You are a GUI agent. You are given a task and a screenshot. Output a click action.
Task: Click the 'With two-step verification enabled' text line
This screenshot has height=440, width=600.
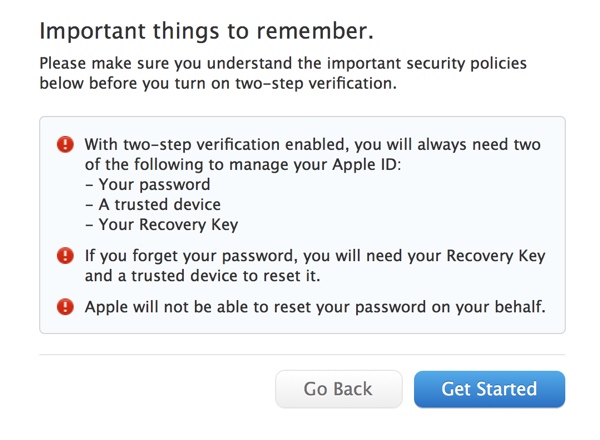pos(312,145)
